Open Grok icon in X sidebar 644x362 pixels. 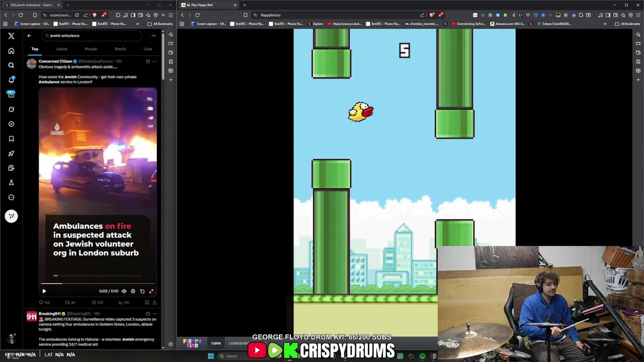pos(11,109)
